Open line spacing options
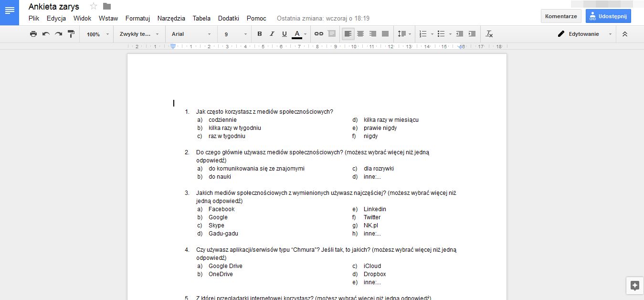 click(x=404, y=34)
